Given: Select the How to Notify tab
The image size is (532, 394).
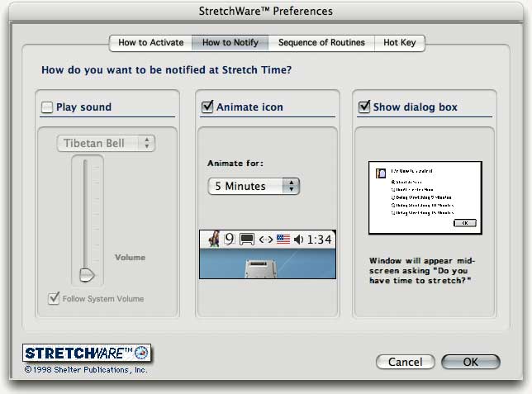Looking at the screenshot, I should [x=230, y=43].
